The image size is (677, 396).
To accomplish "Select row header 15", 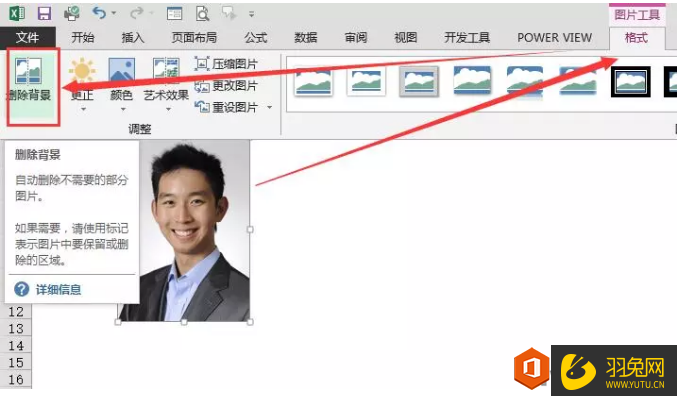I will [16, 362].
